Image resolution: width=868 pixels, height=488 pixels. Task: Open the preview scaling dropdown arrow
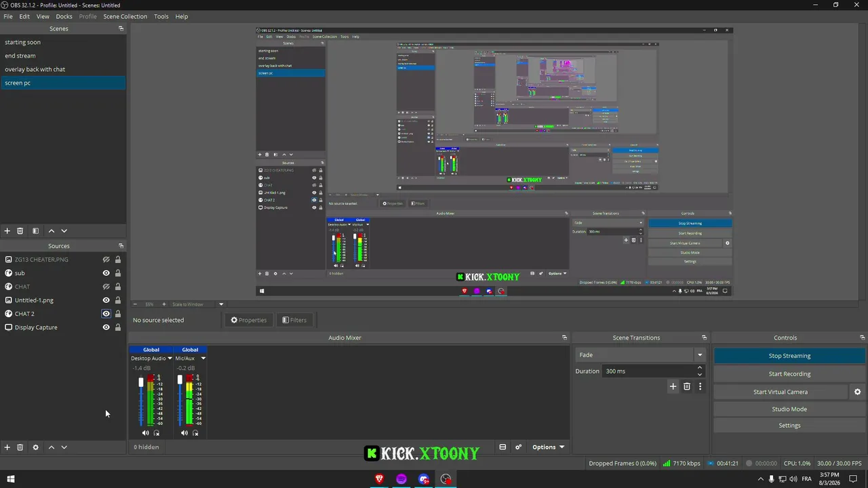tap(221, 304)
